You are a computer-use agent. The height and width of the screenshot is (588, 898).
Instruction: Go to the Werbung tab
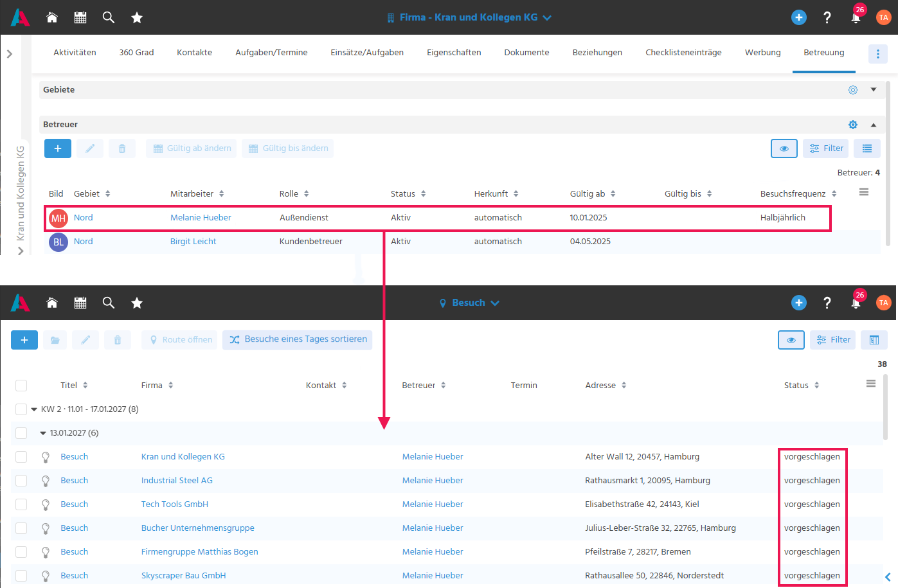point(762,53)
